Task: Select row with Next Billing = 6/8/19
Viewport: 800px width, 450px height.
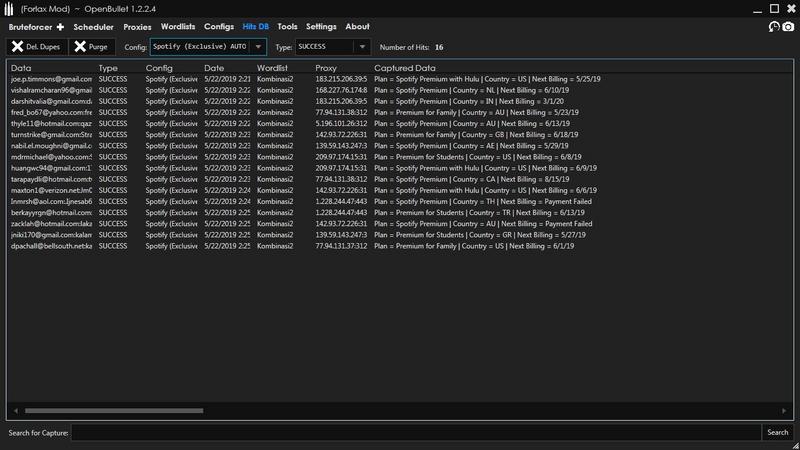Action: (400, 157)
